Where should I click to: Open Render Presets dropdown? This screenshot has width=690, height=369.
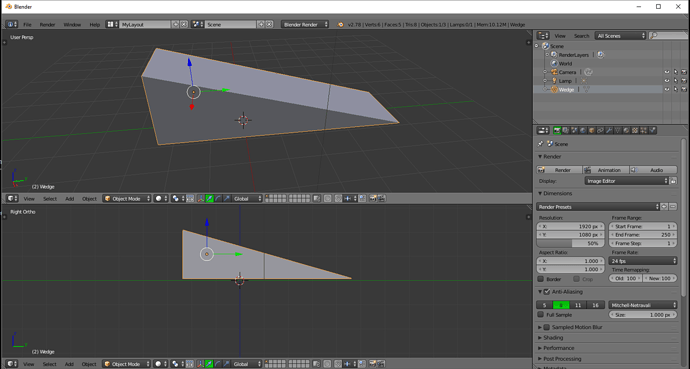tap(598, 207)
